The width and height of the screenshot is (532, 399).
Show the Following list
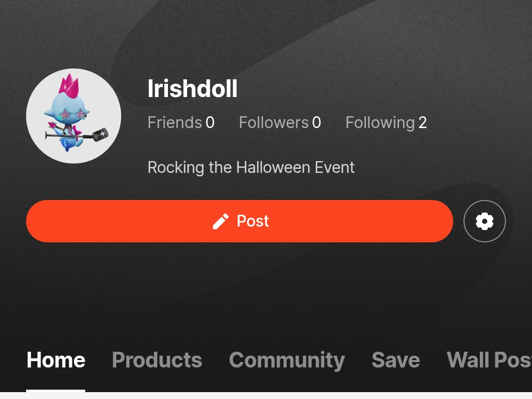[386, 123]
